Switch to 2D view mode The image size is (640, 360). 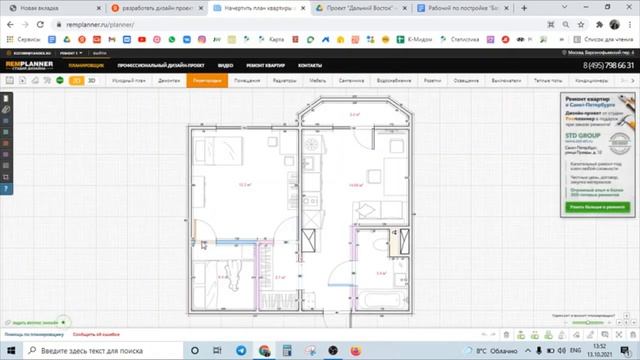(76, 81)
